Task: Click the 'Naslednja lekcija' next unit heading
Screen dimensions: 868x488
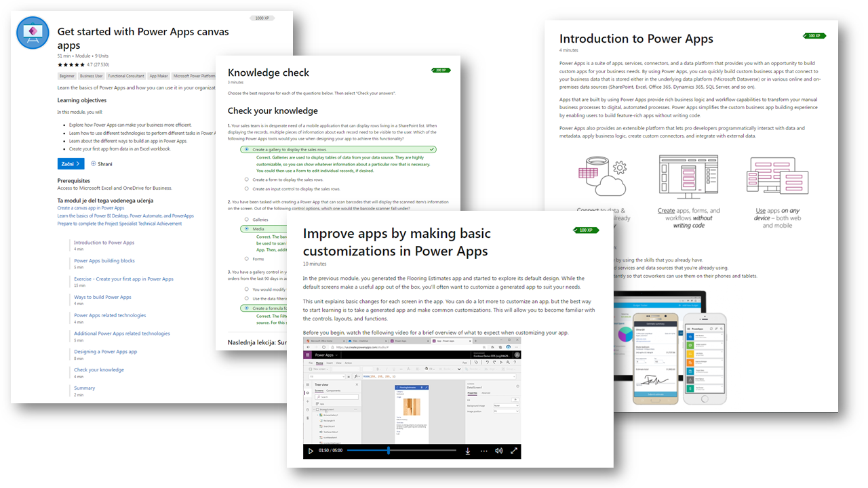Action: click(x=258, y=342)
